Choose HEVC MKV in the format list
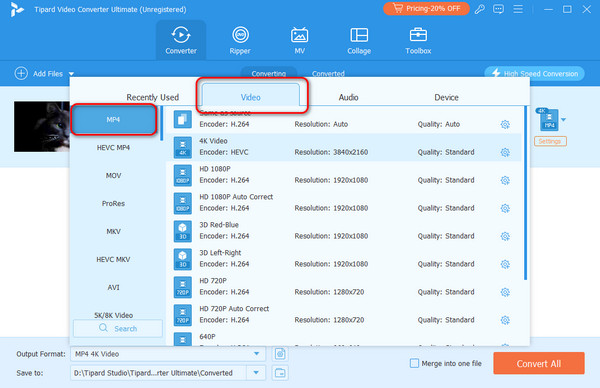This screenshot has width=600, height=388. click(113, 259)
